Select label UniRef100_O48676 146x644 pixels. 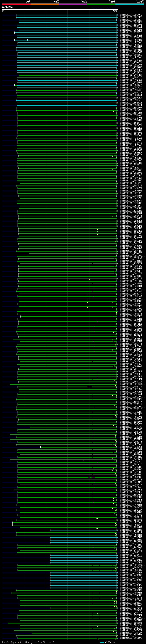pyautogui.click(x=131, y=238)
